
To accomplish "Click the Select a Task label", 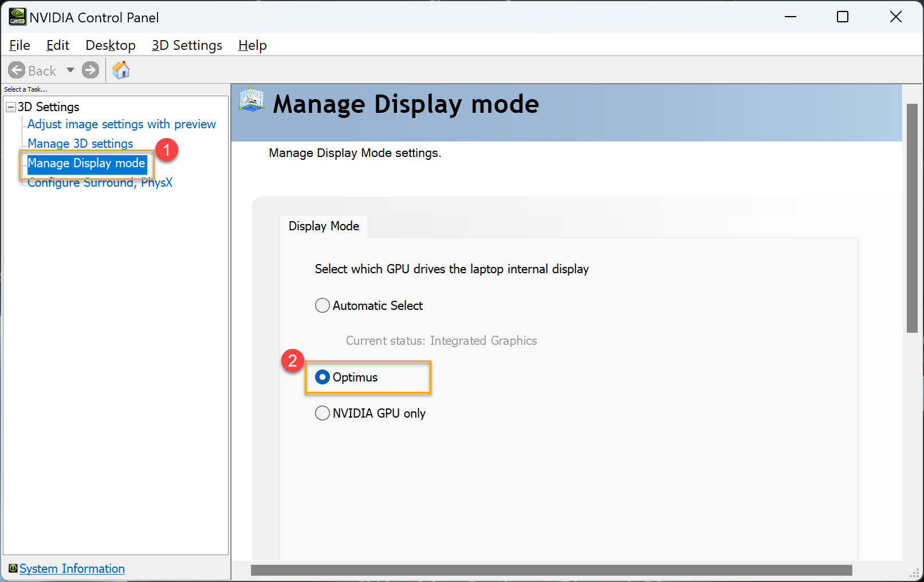I will pyautogui.click(x=26, y=89).
